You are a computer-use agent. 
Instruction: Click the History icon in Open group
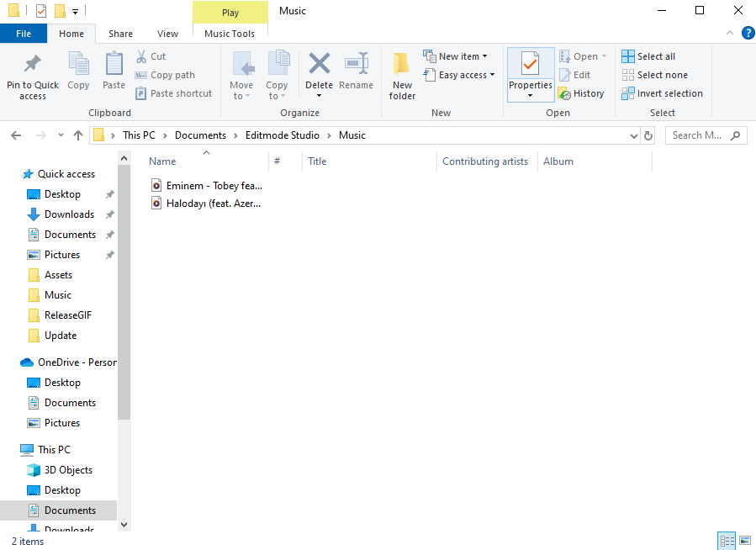point(564,93)
